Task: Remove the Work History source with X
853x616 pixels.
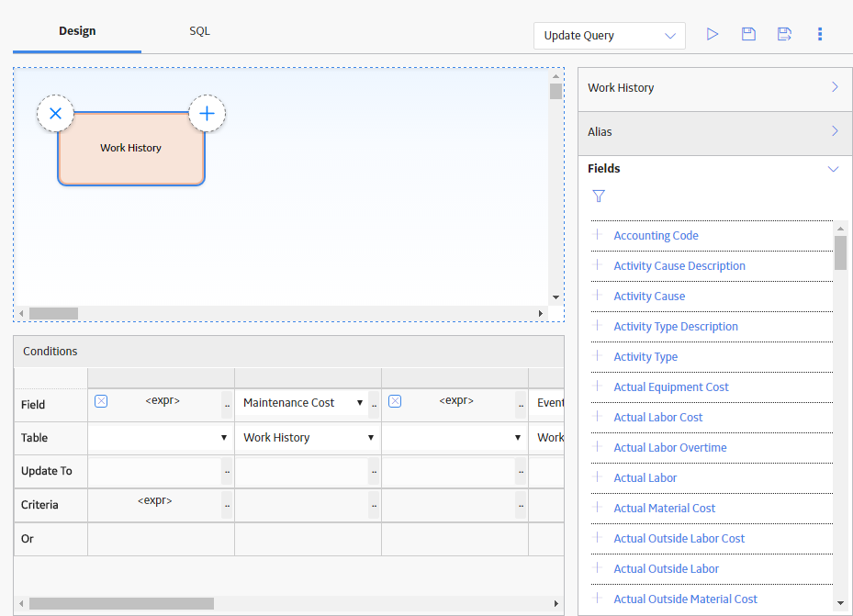Action: [55, 114]
